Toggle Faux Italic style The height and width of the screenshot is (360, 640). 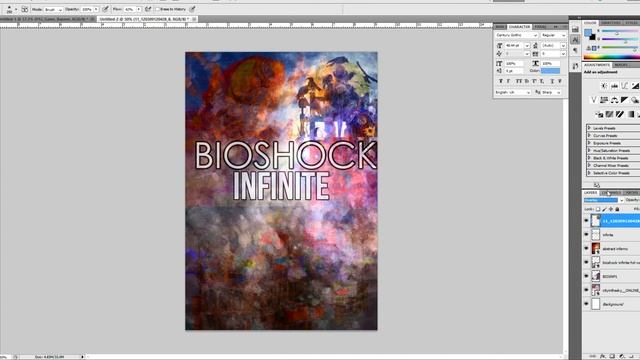point(509,81)
